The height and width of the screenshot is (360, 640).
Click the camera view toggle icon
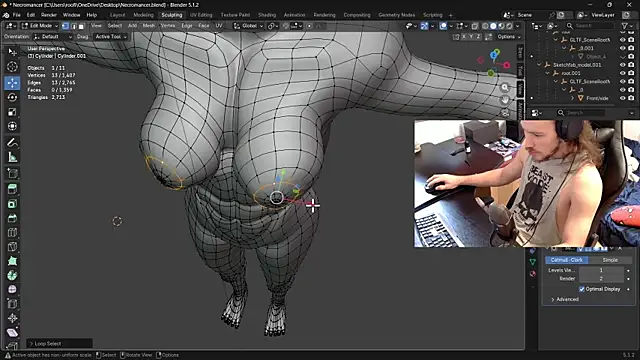(x=505, y=113)
